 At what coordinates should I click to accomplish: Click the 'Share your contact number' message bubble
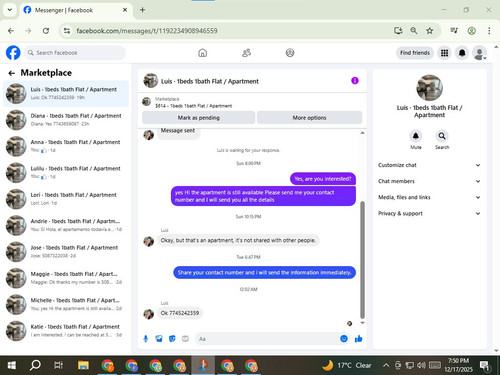[x=264, y=272]
